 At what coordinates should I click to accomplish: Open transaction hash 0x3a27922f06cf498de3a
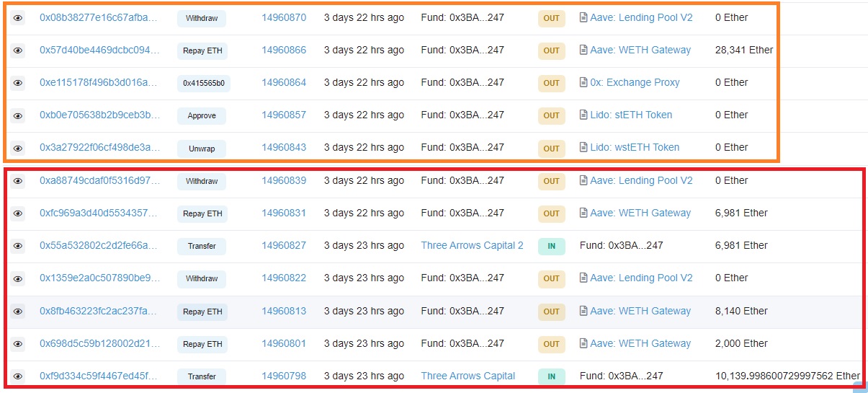(x=99, y=147)
